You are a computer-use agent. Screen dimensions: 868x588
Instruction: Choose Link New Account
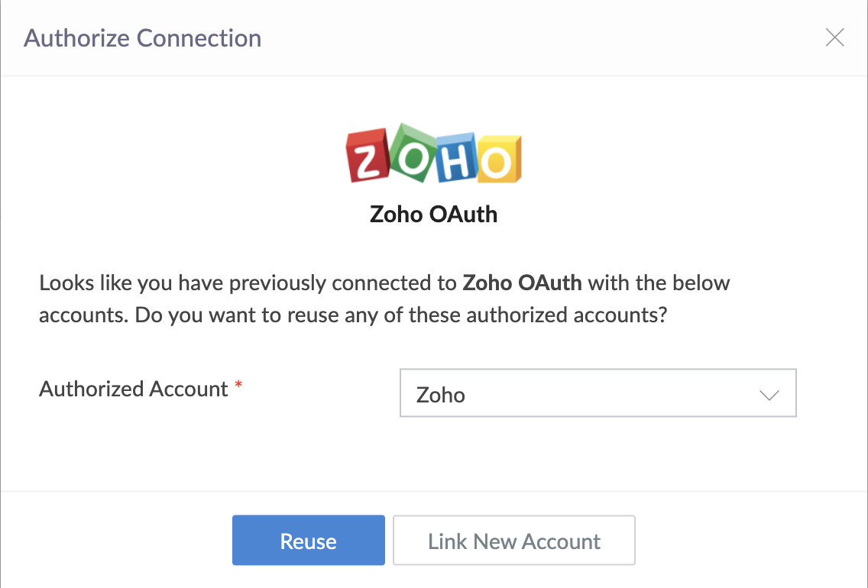[x=513, y=541]
